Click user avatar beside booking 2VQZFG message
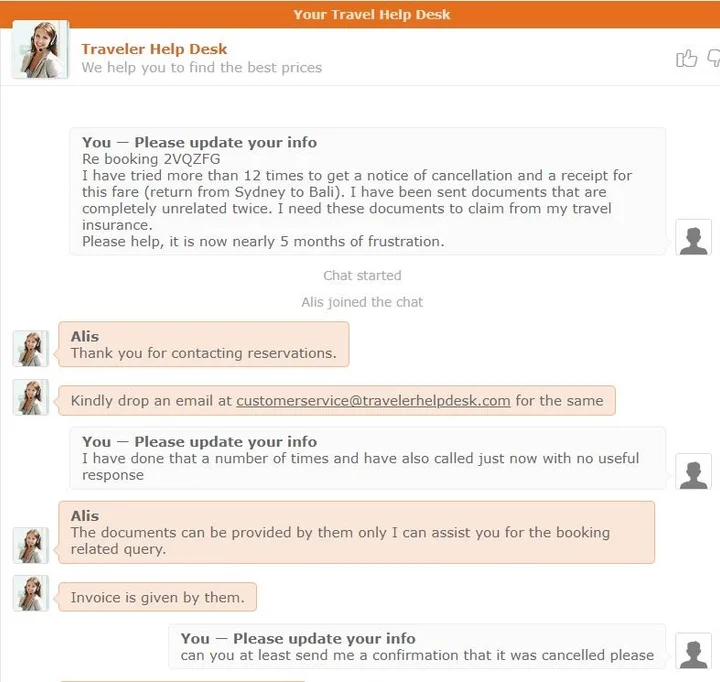Screen dimensions: 720x682 (693, 237)
